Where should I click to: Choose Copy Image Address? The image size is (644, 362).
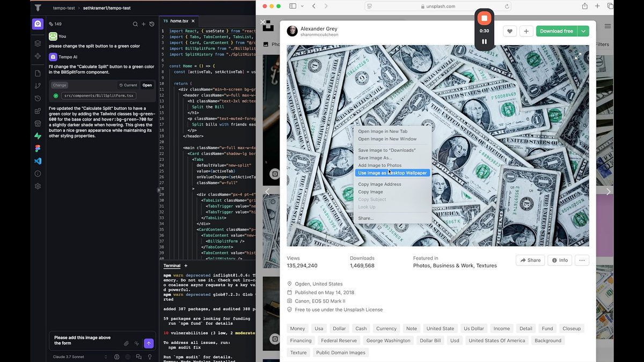click(x=379, y=184)
